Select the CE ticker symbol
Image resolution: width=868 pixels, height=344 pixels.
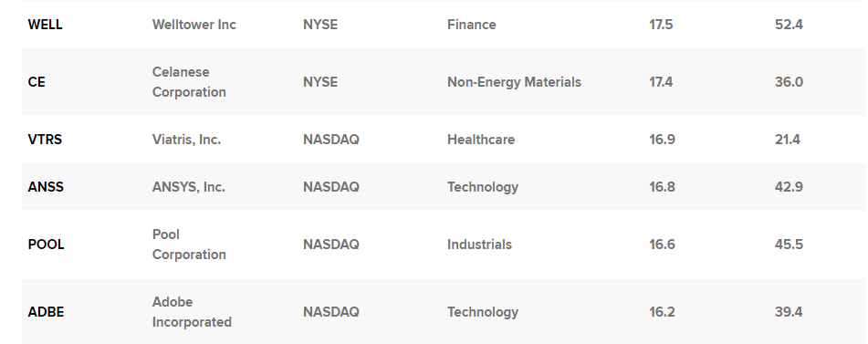[36, 82]
